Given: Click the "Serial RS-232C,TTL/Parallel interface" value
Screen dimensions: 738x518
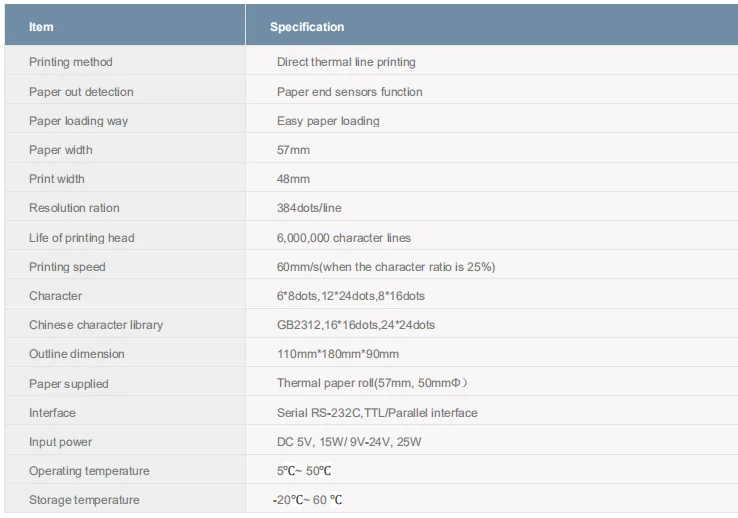Looking at the screenshot, I should (x=377, y=413).
